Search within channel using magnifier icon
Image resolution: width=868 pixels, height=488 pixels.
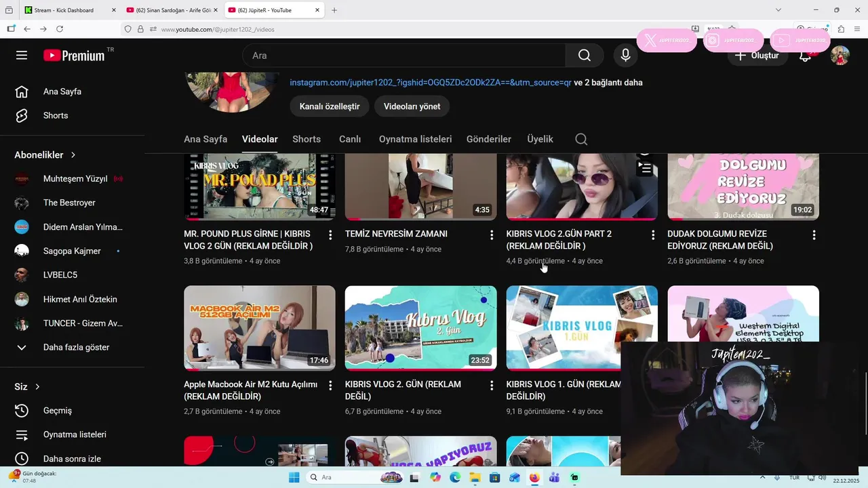[x=581, y=139]
